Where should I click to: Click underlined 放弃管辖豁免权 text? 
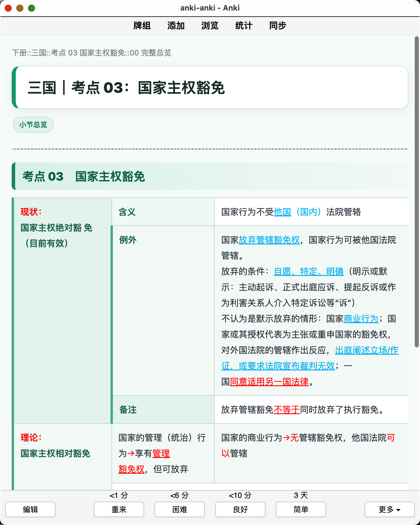tap(269, 240)
